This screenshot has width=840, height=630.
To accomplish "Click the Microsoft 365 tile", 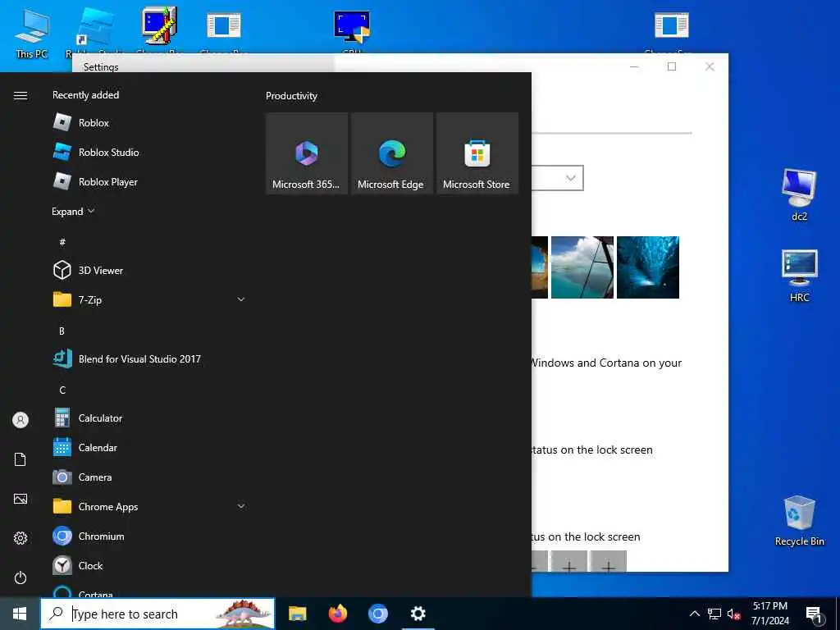I will pos(307,153).
